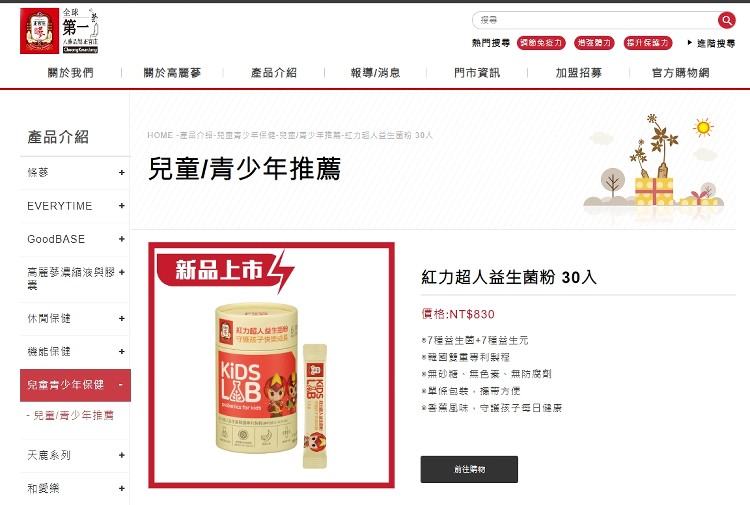
Task: Select the first red hot-search tag
Action: tap(541, 43)
